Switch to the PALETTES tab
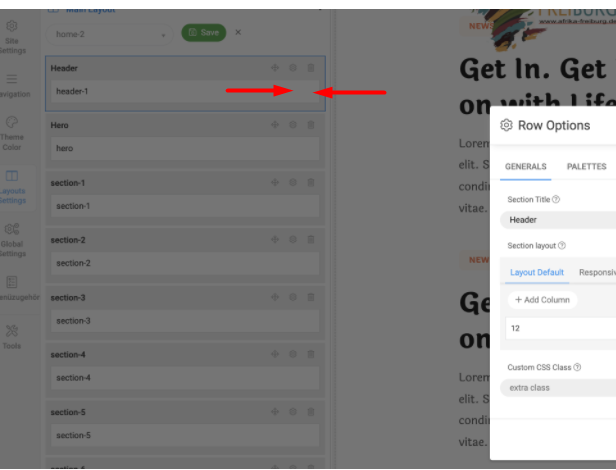The width and height of the screenshot is (616, 470). (586, 167)
